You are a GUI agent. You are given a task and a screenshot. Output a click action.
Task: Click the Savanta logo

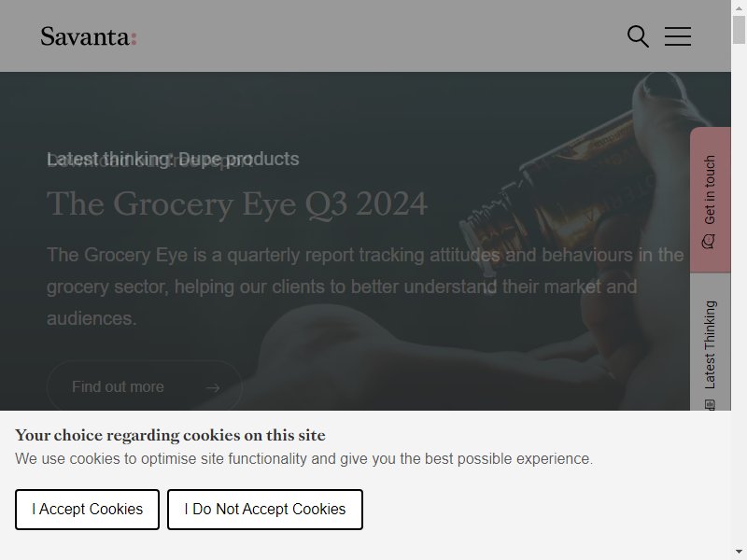tap(89, 36)
